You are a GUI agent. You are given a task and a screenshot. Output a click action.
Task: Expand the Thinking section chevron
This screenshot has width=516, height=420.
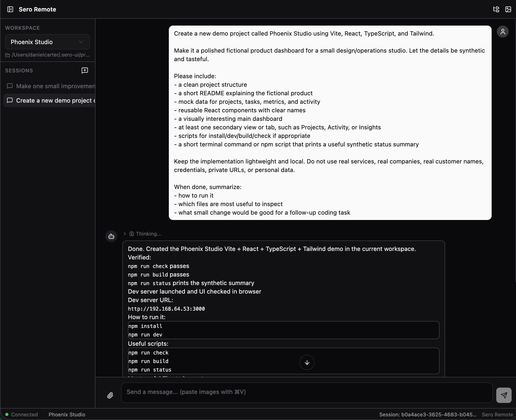(125, 234)
